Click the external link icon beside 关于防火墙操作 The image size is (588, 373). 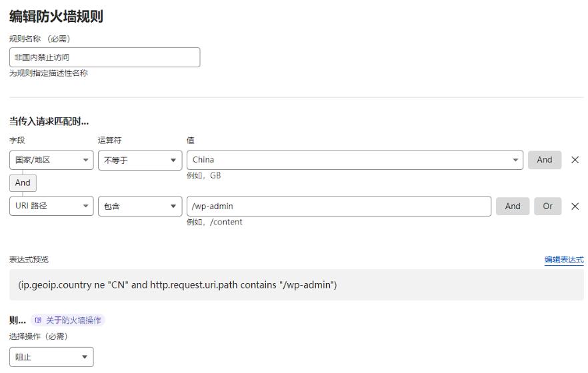pyautogui.click(x=38, y=320)
